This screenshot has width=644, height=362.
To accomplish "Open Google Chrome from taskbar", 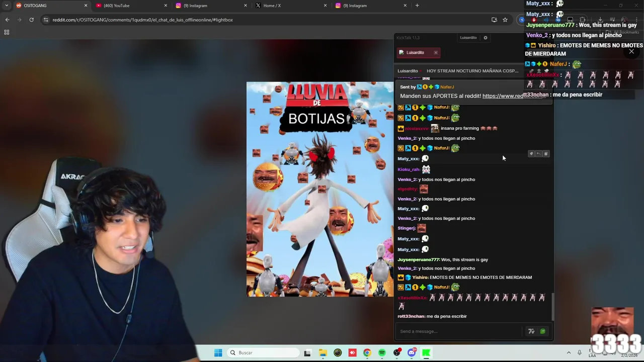I will pos(367,353).
